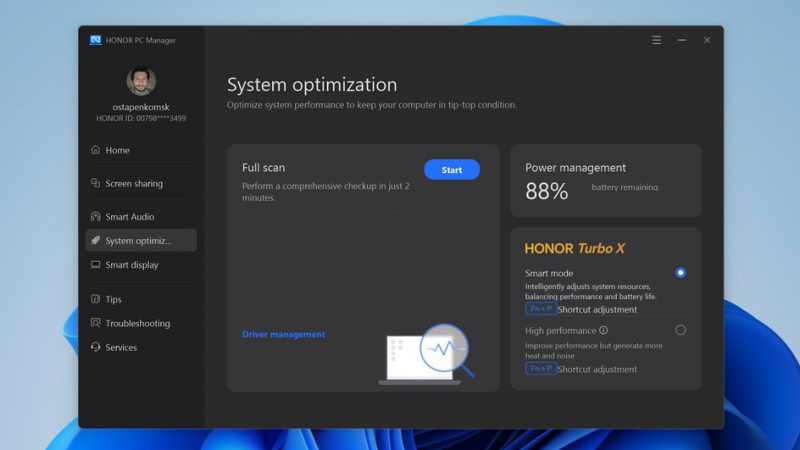800x450 pixels.
Task: Click the Services headset icon
Action: (95, 347)
